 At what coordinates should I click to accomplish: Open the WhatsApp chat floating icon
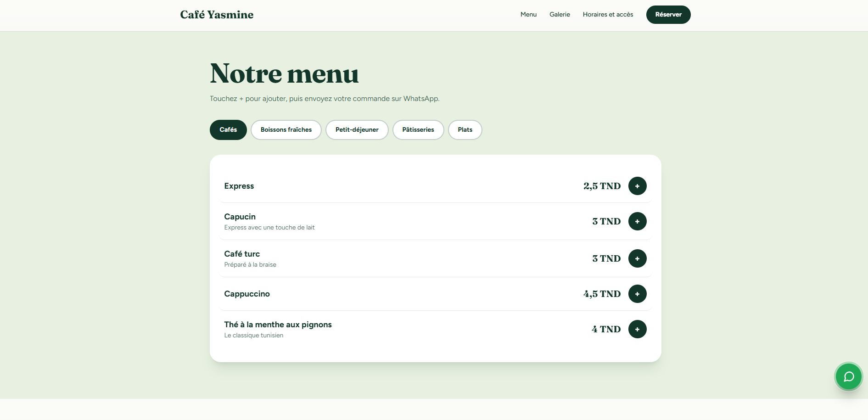[848, 376]
